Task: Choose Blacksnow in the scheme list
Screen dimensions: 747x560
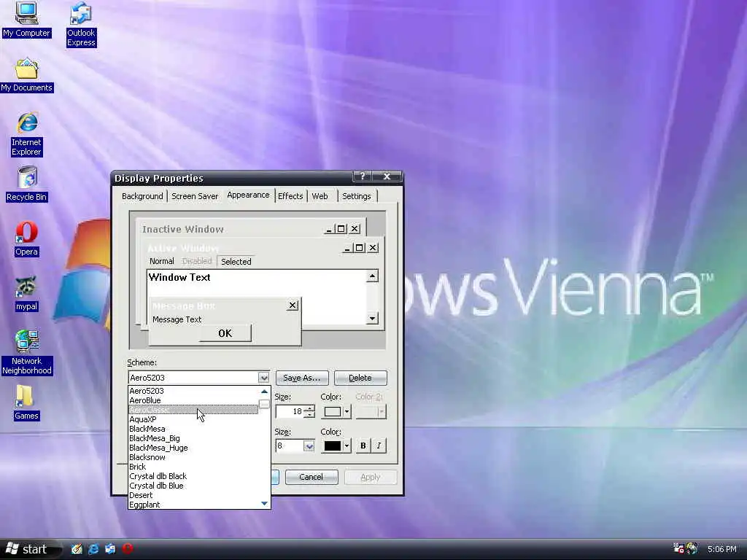Action: coord(193,458)
